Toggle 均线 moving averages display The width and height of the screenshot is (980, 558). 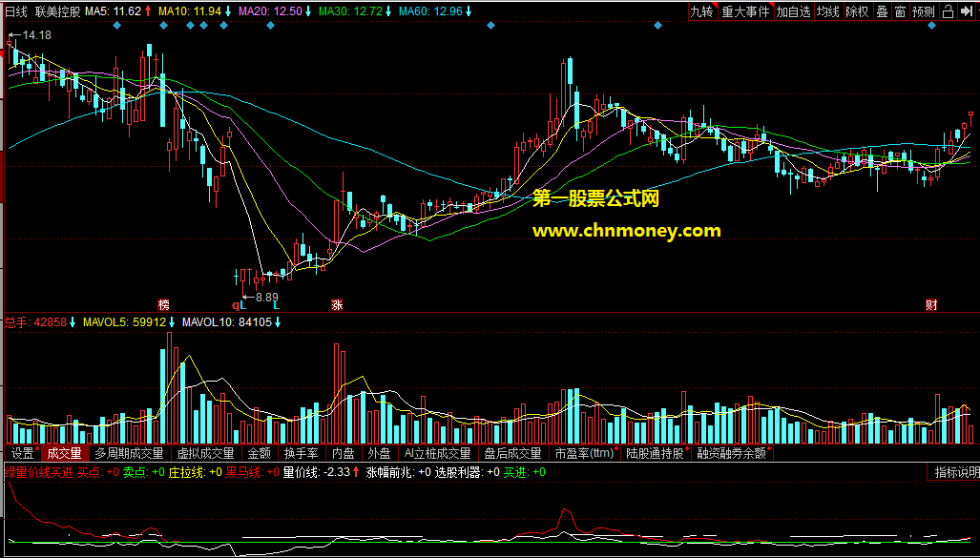click(828, 11)
